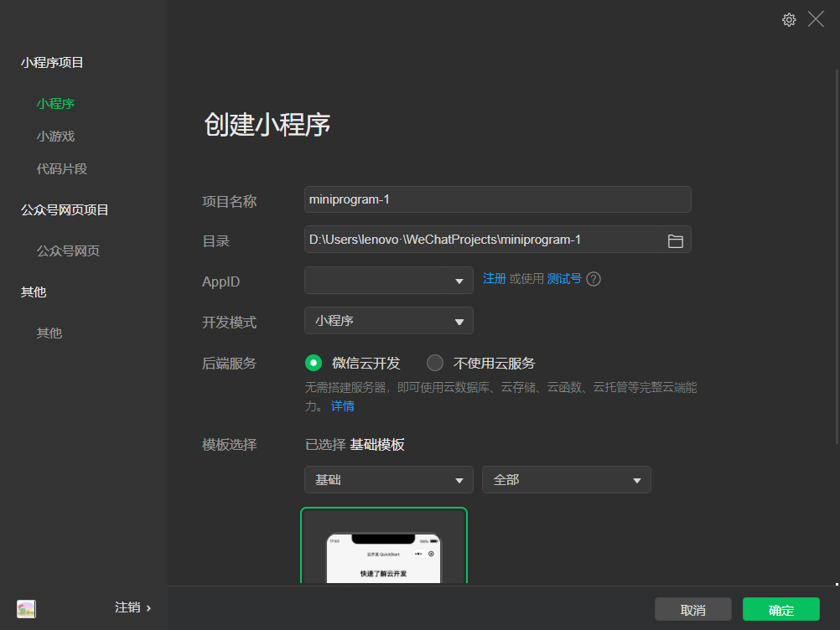Browse for directory with folder icon
Viewport: 840px width, 630px height.
[675, 241]
